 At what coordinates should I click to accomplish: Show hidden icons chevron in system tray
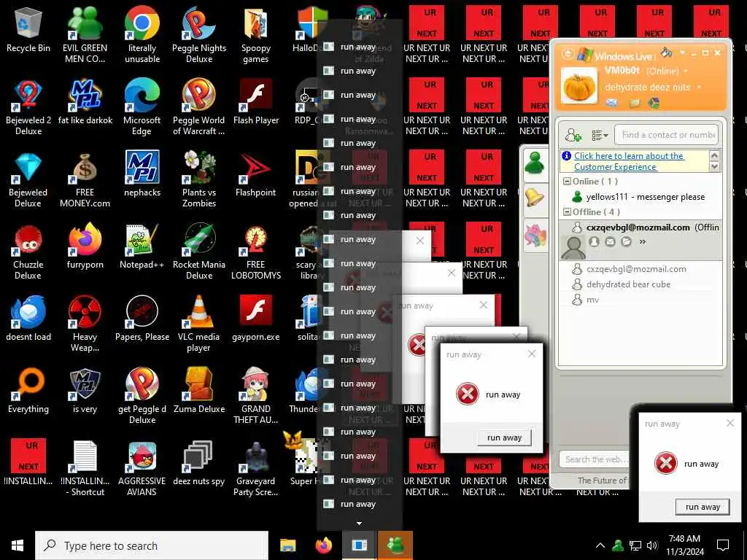pyautogui.click(x=600, y=545)
